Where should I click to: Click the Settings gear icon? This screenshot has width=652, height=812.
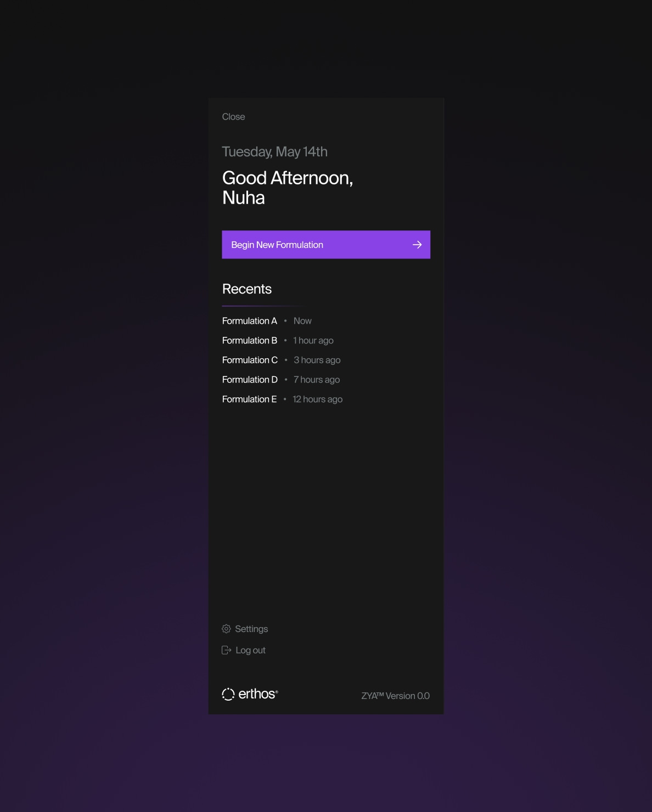coord(226,629)
